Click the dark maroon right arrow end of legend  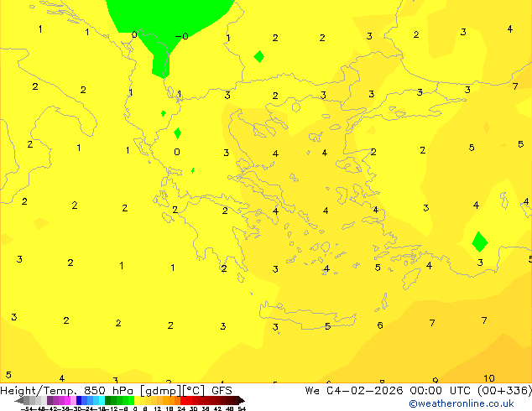(242, 400)
